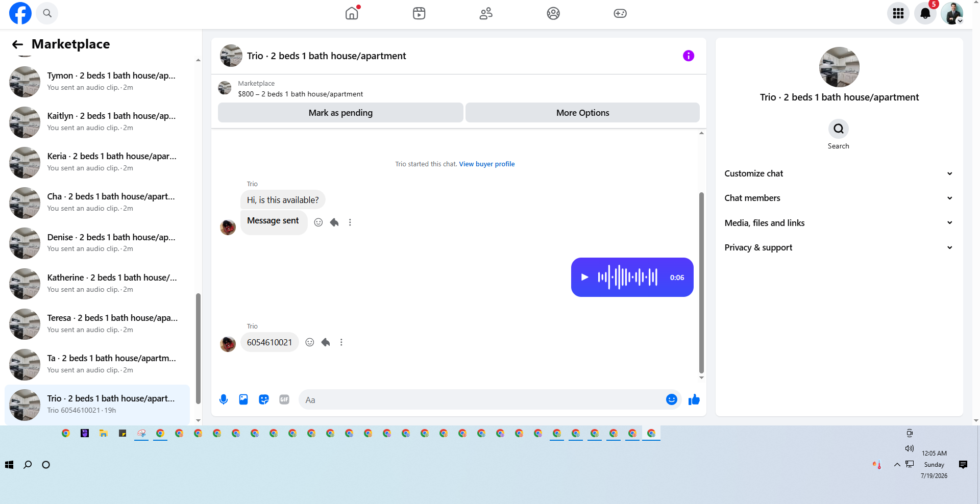The image size is (980, 504).
Task: Expand the Customize chat section
Action: tap(839, 173)
